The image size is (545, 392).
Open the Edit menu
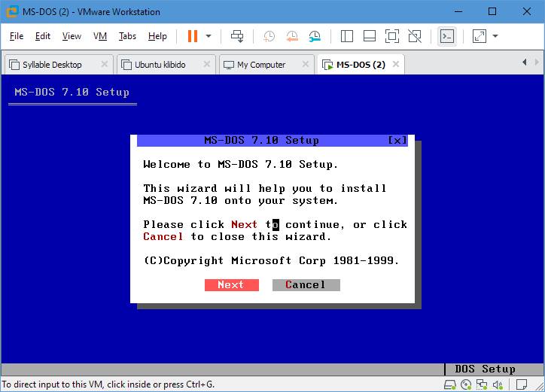pyautogui.click(x=43, y=36)
